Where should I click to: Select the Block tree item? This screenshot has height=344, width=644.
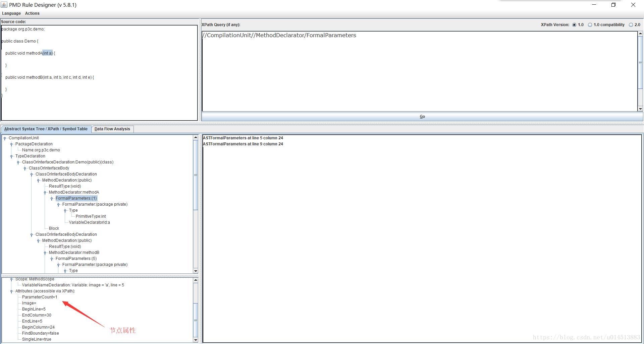click(x=54, y=228)
